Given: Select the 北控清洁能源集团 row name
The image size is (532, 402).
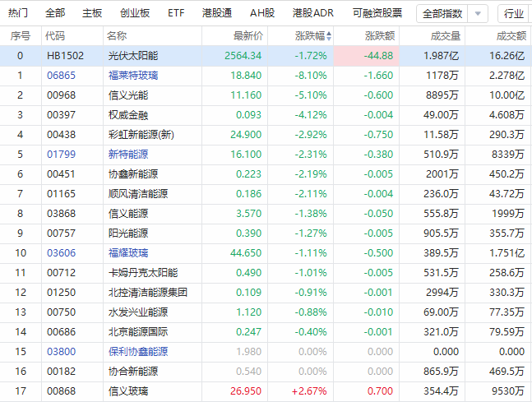Looking at the screenshot, I should click(148, 293).
